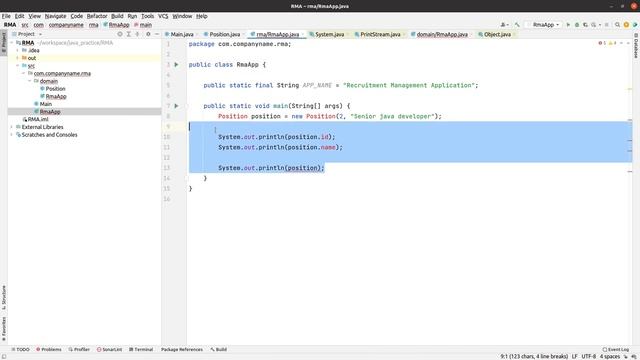
Task: Toggle the SonarLint tool window
Action: click(x=109, y=349)
